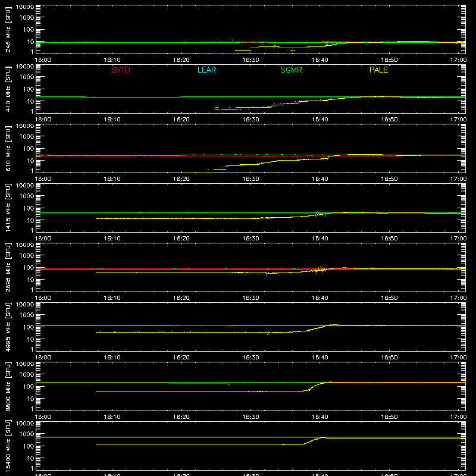476x476 pixels.
Task: Click 16:50 tick under the 1415 MHz panel
Action: click(389, 239)
